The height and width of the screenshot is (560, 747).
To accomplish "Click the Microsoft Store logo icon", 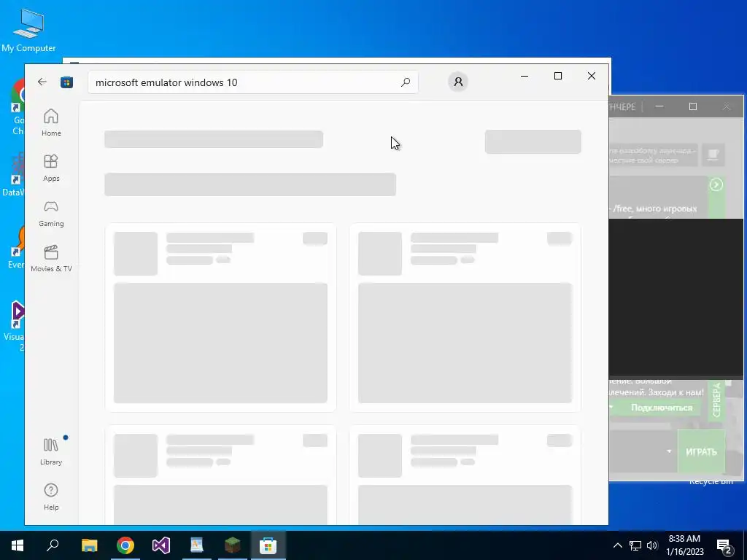I will [x=66, y=82].
